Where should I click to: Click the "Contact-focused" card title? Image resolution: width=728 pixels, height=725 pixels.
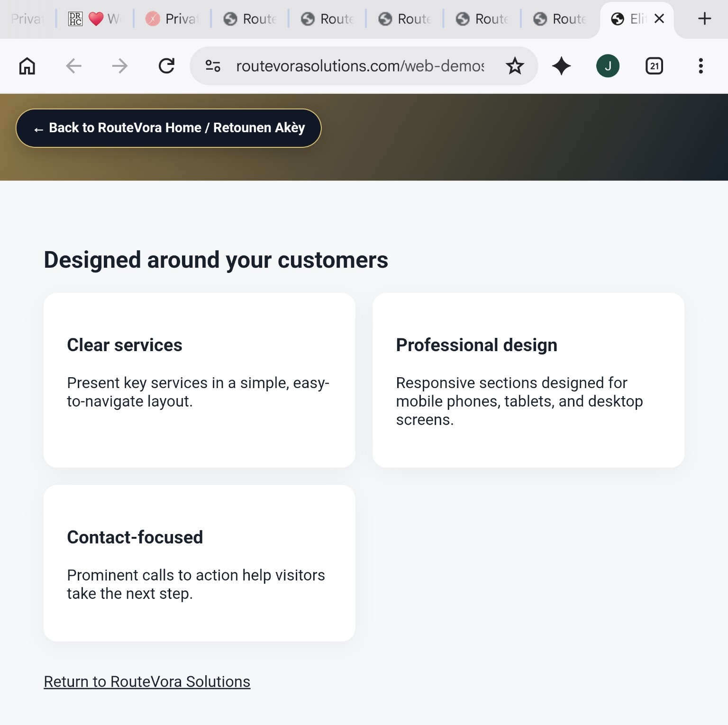click(x=135, y=537)
